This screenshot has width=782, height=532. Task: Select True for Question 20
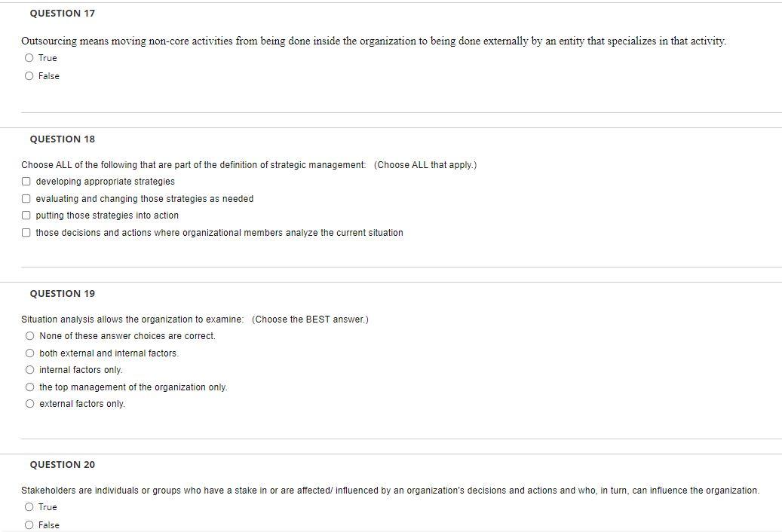[29, 506]
